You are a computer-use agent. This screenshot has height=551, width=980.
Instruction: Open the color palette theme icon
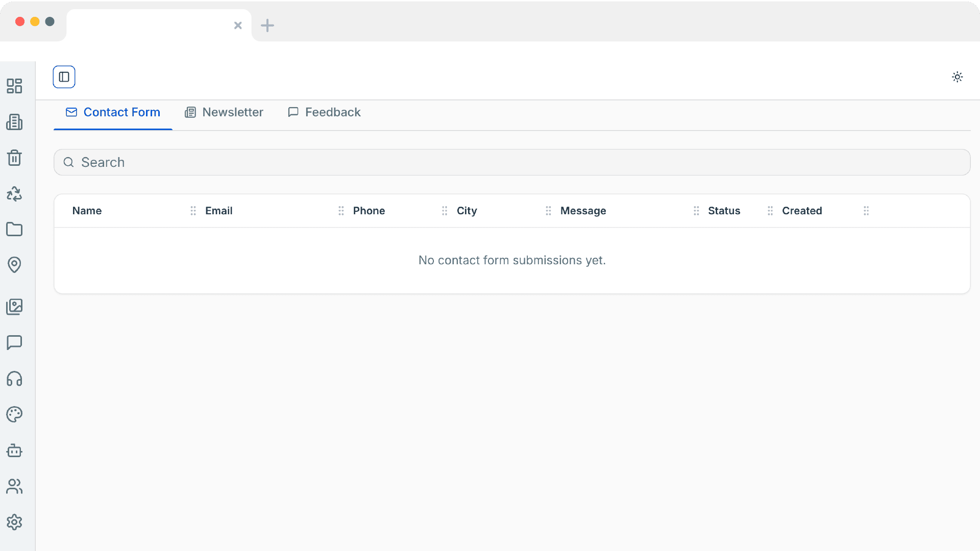(14, 414)
